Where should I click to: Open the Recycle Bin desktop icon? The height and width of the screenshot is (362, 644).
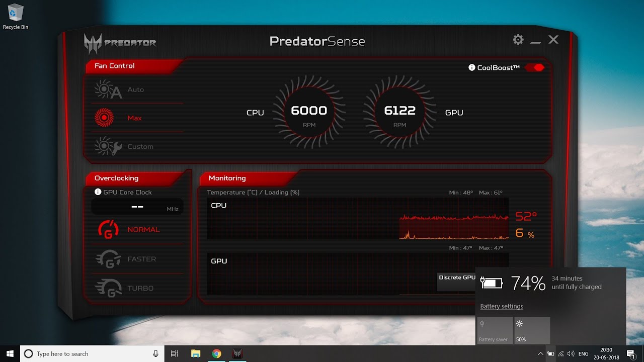click(x=16, y=17)
